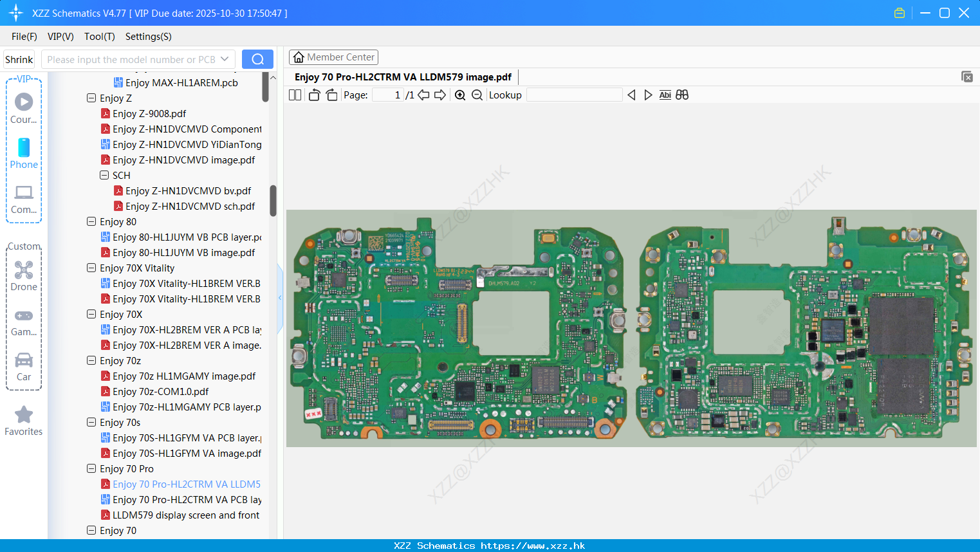Image resolution: width=980 pixels, height=552 pixels.
Task: Go to previous page with left arrow
Action: pos(423,95)
